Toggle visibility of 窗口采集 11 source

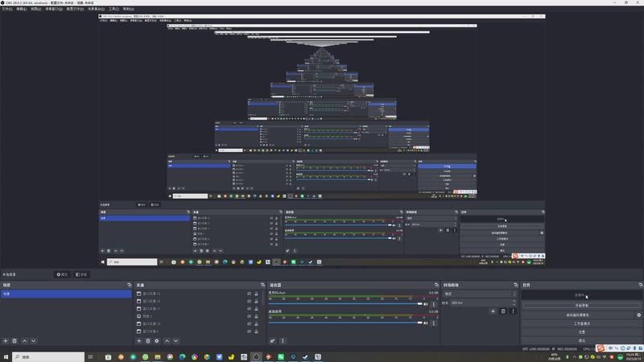[249, 309]
